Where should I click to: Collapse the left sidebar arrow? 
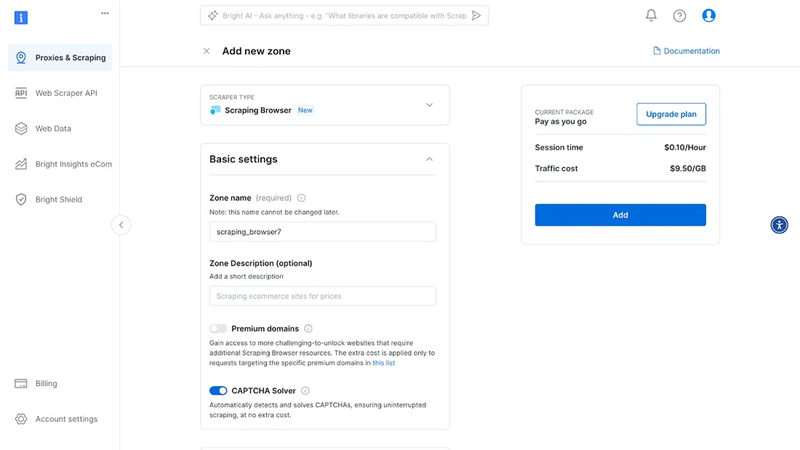[121, 225]
